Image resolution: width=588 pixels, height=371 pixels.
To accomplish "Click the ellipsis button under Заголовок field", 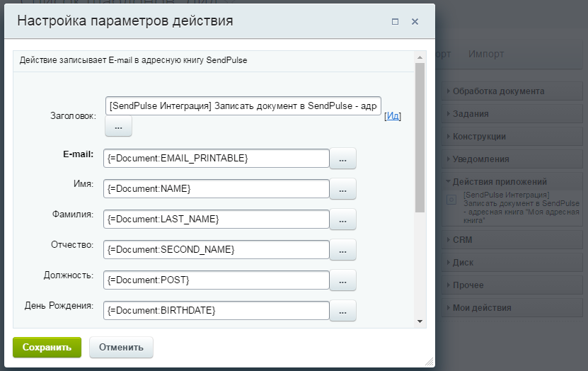I will 118,126.
